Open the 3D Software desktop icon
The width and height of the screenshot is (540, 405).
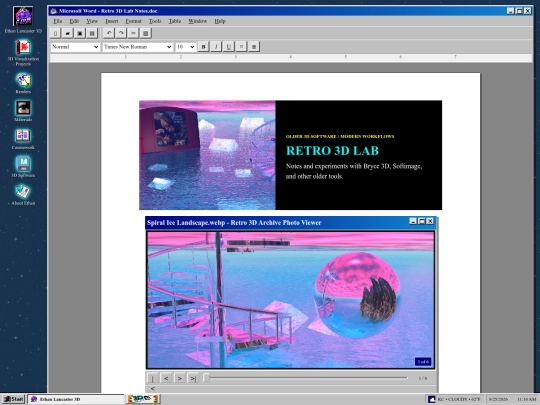tap(23, 166)
